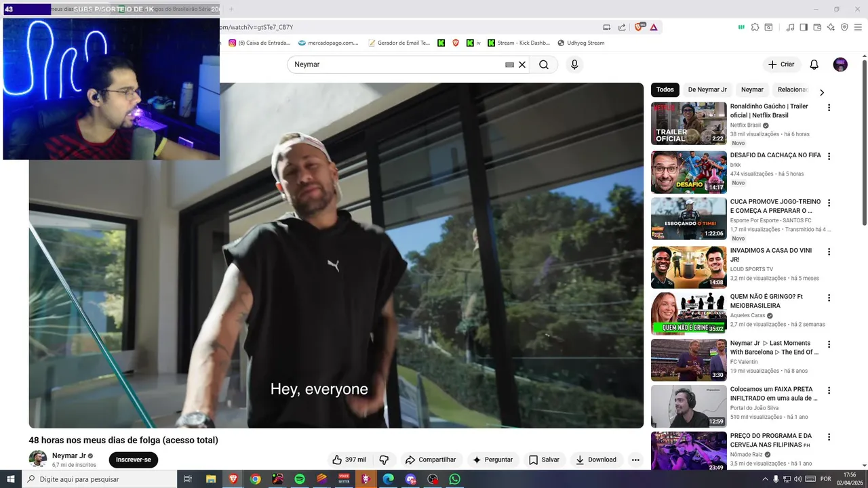Screen dimensions: 868x488
Task: Click the Perguntar ask button
Action: pyautogui.click(x=492, y=460)
